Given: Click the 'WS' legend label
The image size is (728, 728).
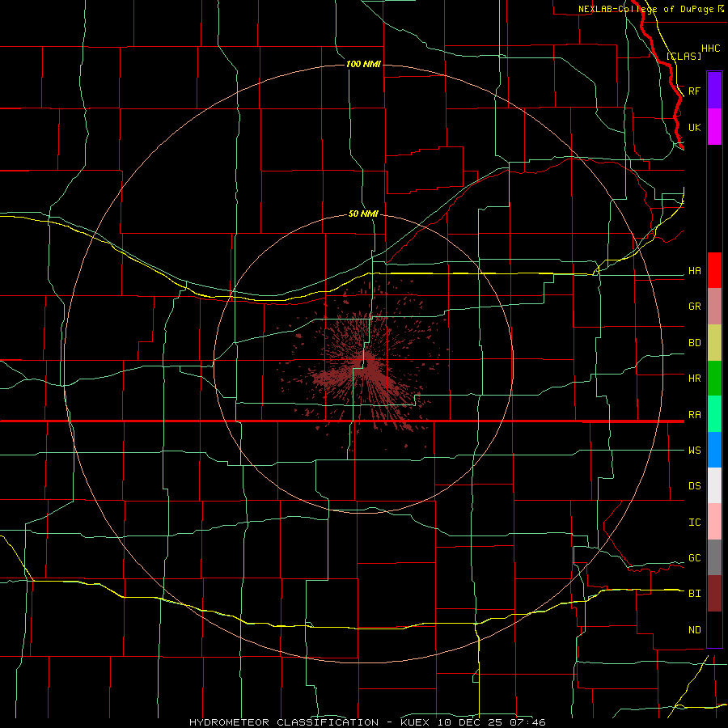Looking at the screenshot, I should tap(694, 451).
